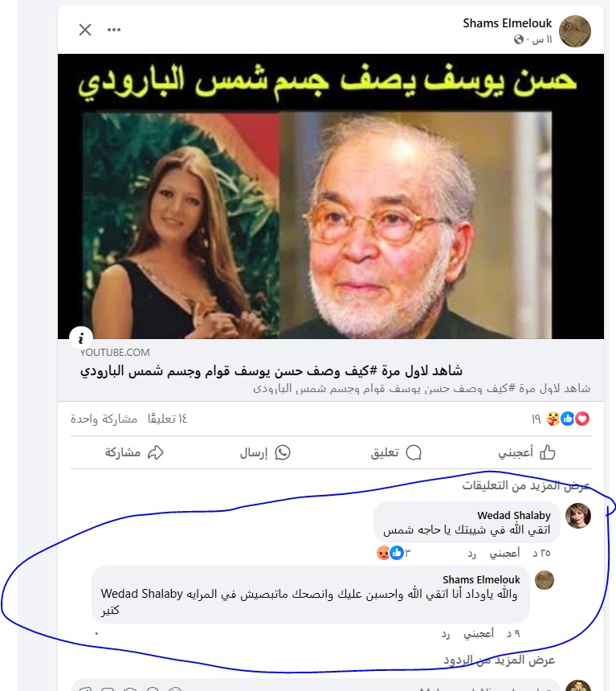Open the 14 comments count link
Viewport: 616px width, 691px height.
pyautogui.click(x=167, y=419)
